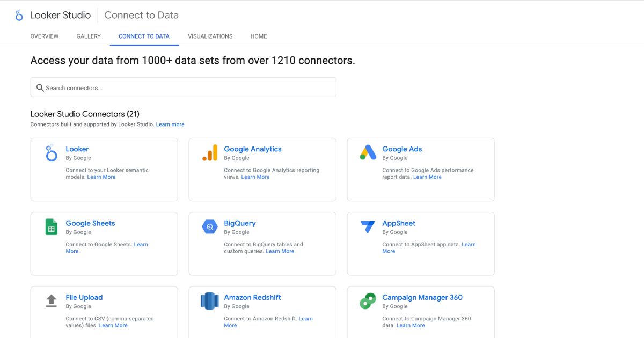Open the BigQuery connector title
The width and height of the screenshot is (644, 338).
(240, 223)
